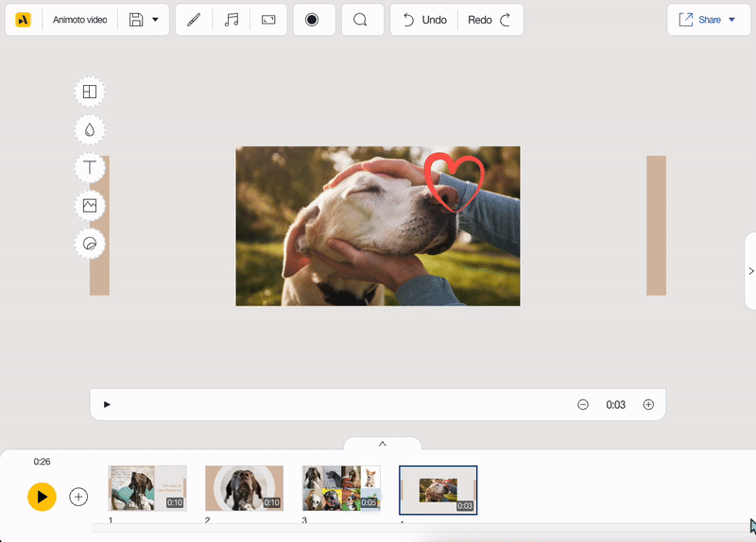The height and width of the screenshot is (542, 756).
Task: Change the video aspect ratio icon
Action: (268, 20)
